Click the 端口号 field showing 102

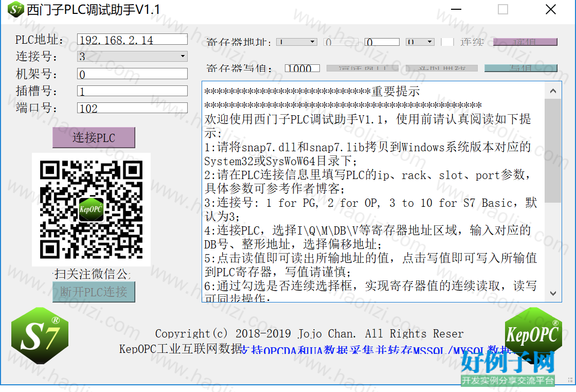132,108
